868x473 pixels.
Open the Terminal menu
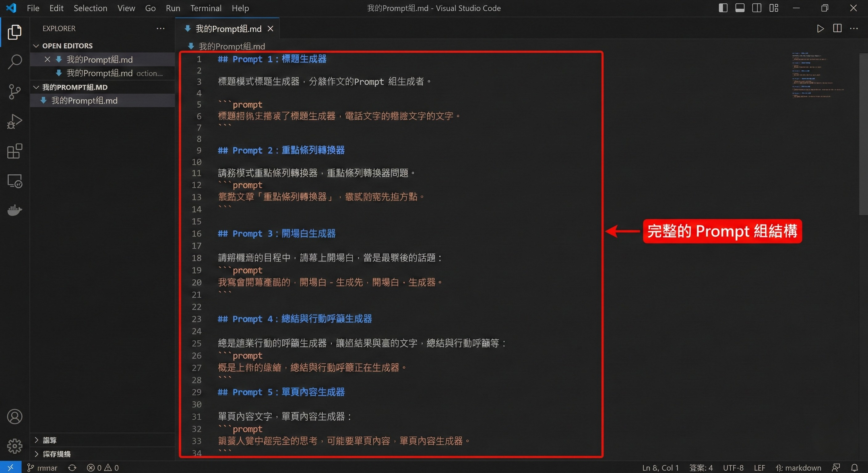[x=206, y=8]
